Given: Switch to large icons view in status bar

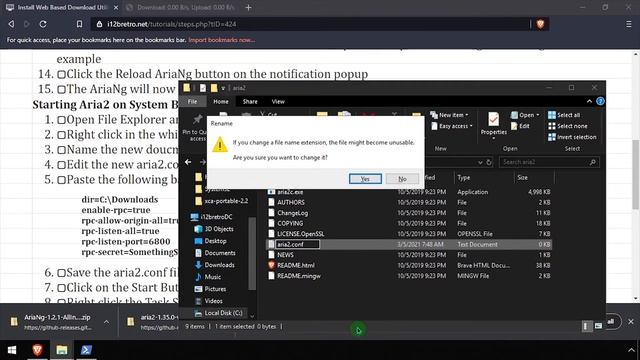Looking at the screenshot, I should (598, 326).
